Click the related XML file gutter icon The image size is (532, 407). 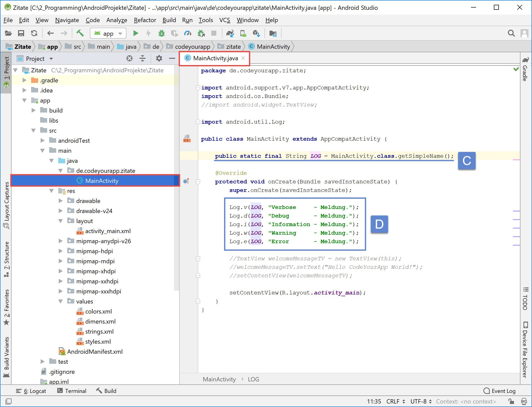pos(187,139)
